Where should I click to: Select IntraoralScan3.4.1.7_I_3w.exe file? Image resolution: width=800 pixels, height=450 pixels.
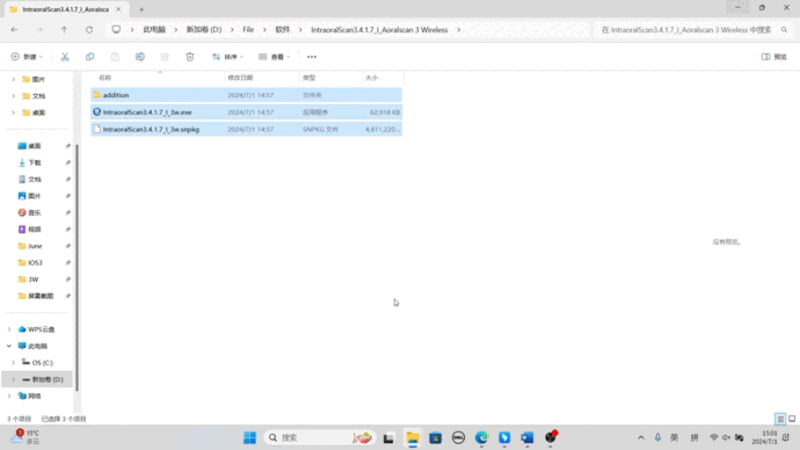tap(246, 112)
